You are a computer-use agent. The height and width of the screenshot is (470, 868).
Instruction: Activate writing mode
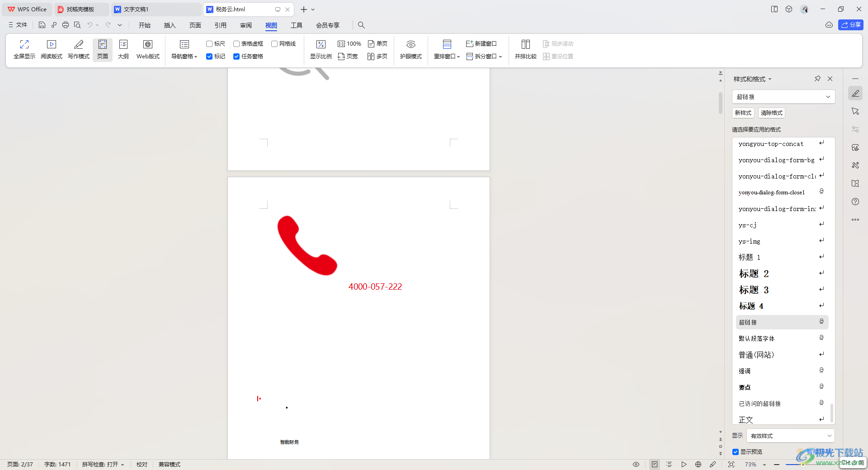(x=79, y=50)
